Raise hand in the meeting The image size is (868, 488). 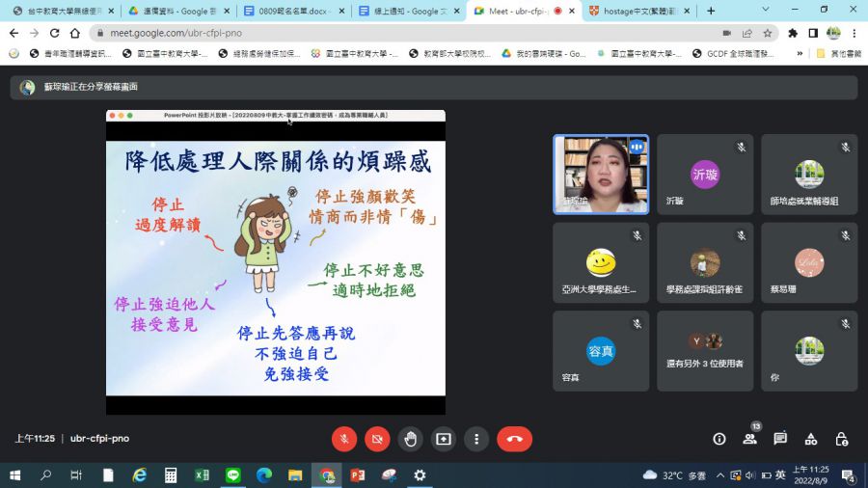click(x=410, y=439)
